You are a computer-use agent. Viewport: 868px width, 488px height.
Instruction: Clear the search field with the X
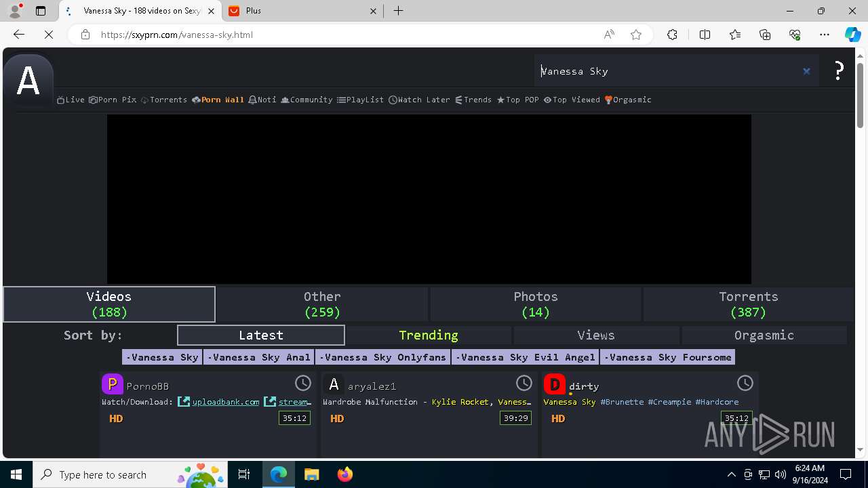coord(806,71)
